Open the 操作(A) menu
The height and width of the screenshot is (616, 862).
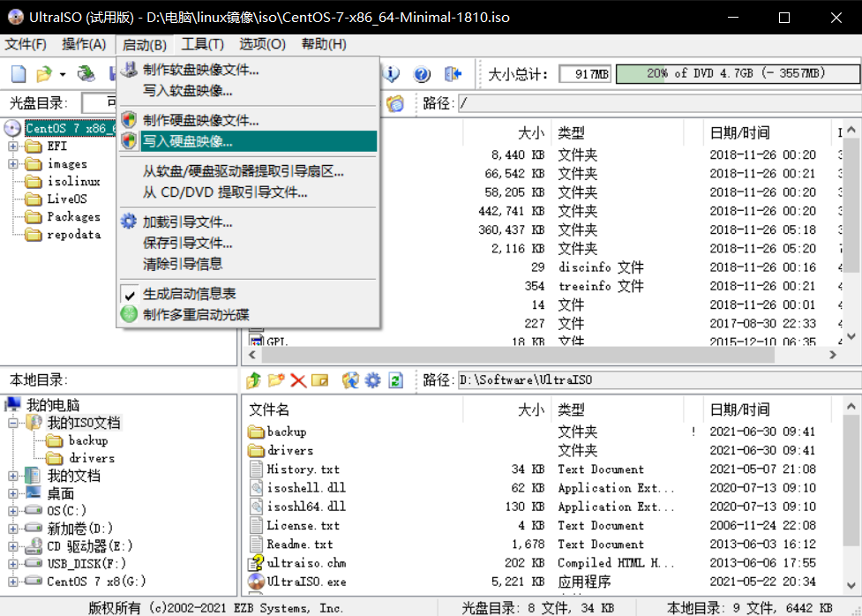pos(84,44)
